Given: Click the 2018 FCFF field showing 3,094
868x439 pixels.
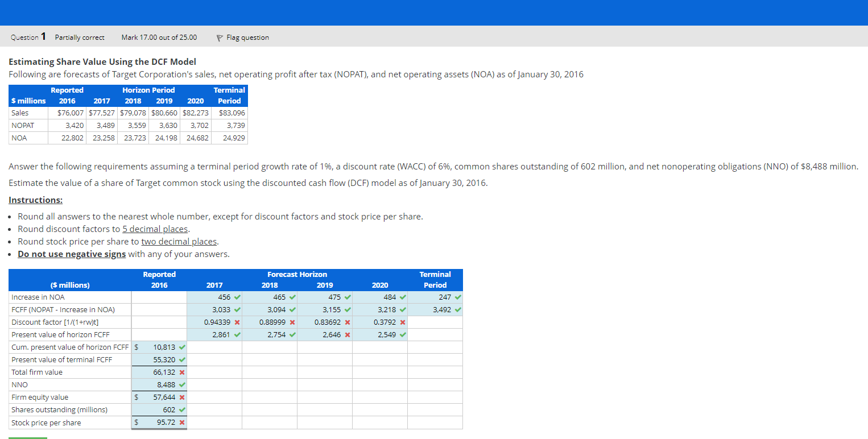Looking at the screenshot, I should coord(270,309).
